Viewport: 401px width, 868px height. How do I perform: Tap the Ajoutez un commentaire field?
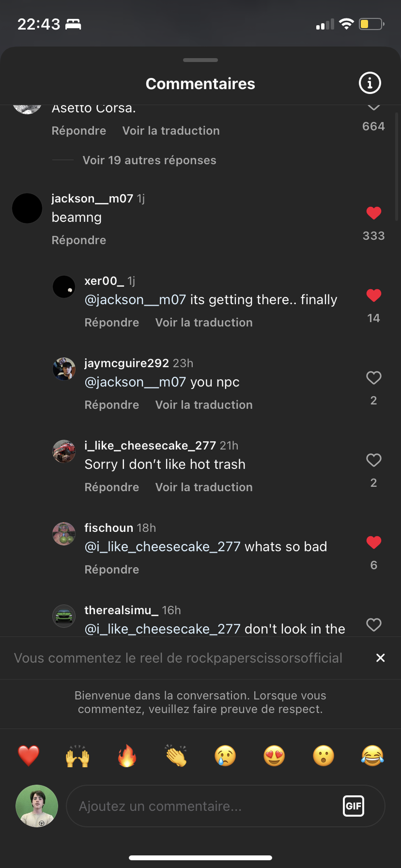[203, 806]
